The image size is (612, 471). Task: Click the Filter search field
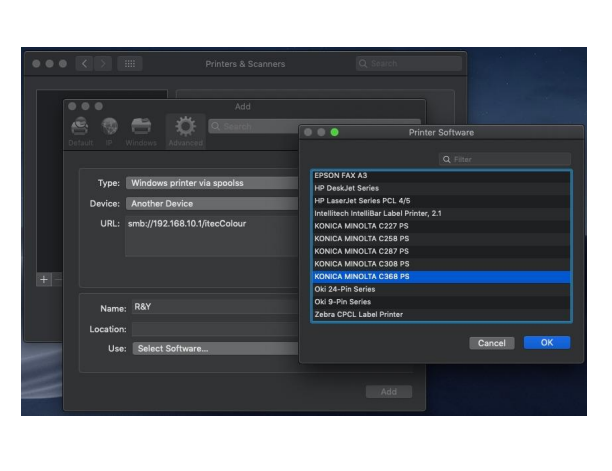point(505,159)
